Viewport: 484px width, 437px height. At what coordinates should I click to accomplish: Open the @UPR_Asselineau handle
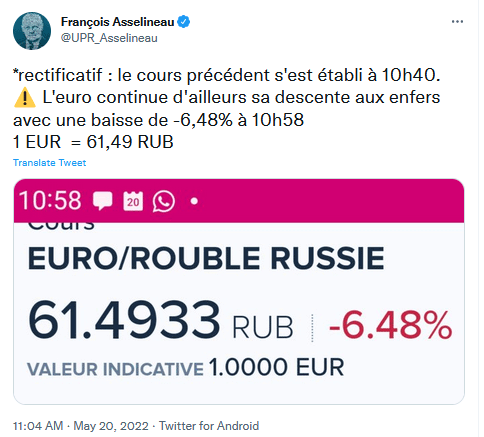coord(109,38)
